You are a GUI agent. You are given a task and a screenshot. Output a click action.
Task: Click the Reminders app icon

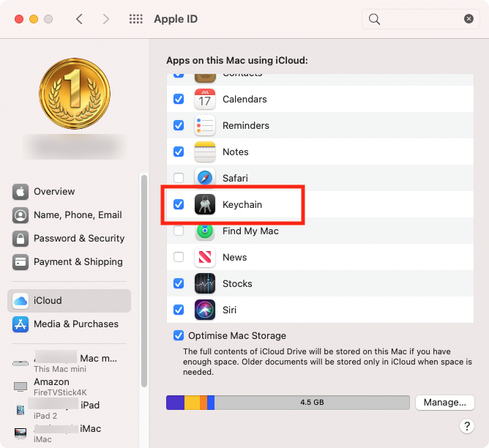pos(205,125)
